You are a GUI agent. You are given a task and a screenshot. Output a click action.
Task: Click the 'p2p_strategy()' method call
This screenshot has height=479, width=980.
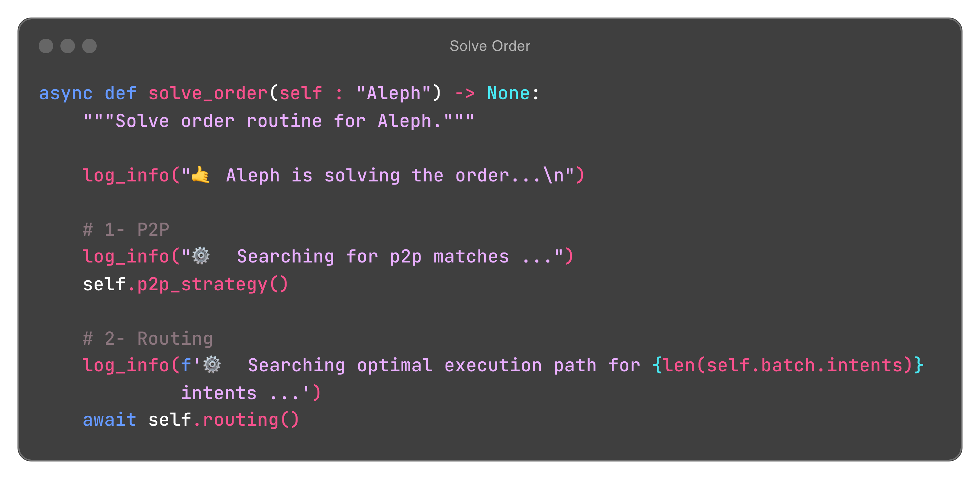click(212, 284)
